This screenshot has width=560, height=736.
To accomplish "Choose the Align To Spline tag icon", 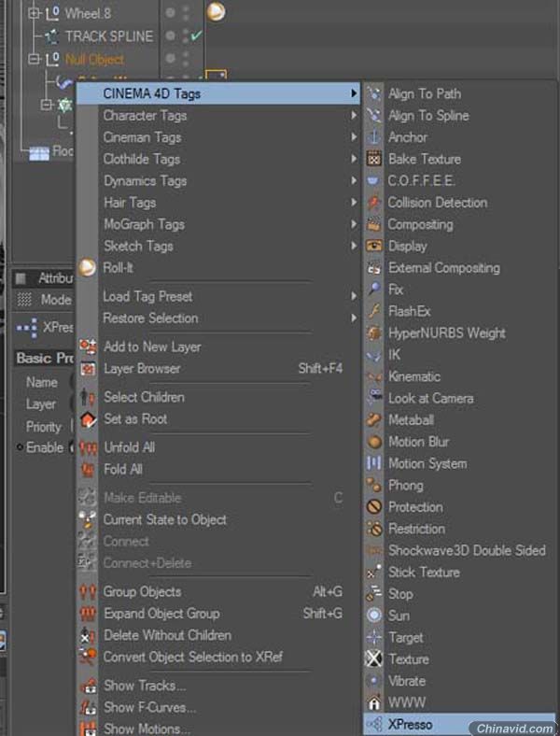I will pos(374,115).
